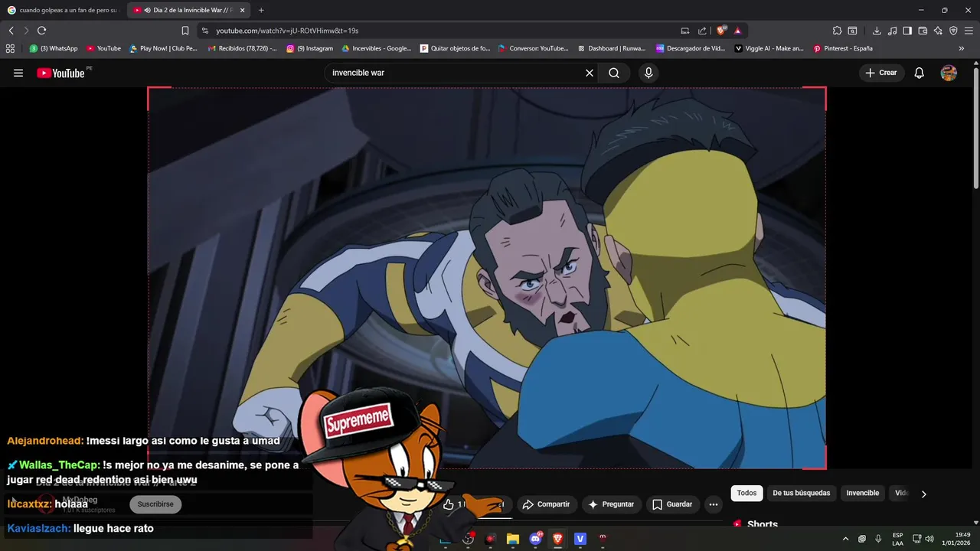
Task: Share this page from address bar
Action: pyautogui.click(x=702, y=31)
